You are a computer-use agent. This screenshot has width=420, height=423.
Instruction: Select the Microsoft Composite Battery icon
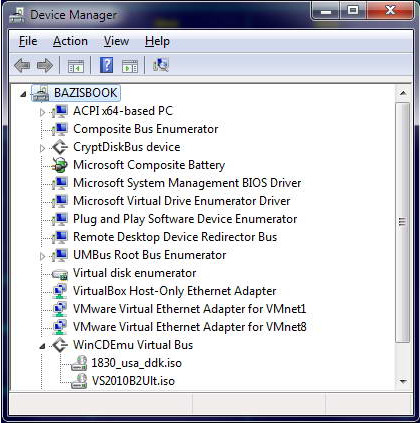pos(60,165)
